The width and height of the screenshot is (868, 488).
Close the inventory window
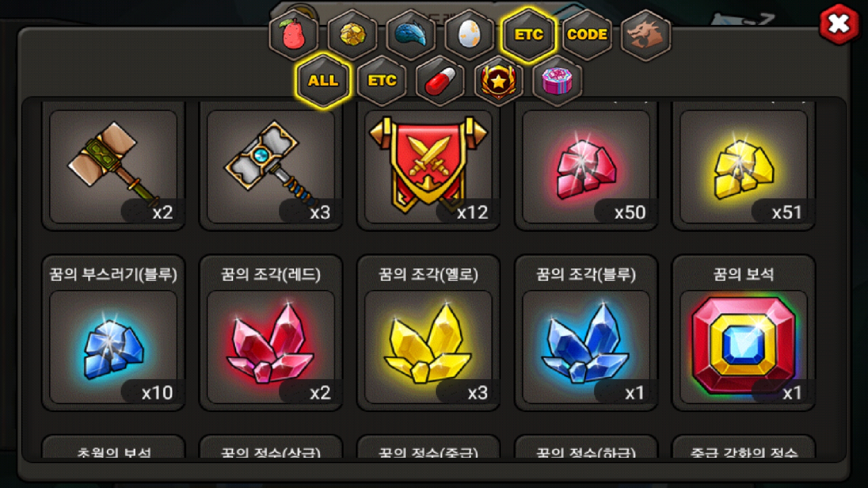pyautogui.click(x=840, y=24)
